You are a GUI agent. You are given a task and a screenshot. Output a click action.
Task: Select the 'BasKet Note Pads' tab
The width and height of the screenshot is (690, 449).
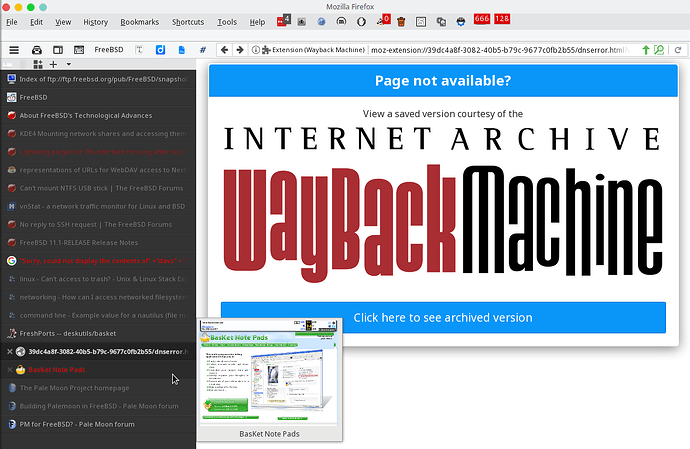(98, 370)
